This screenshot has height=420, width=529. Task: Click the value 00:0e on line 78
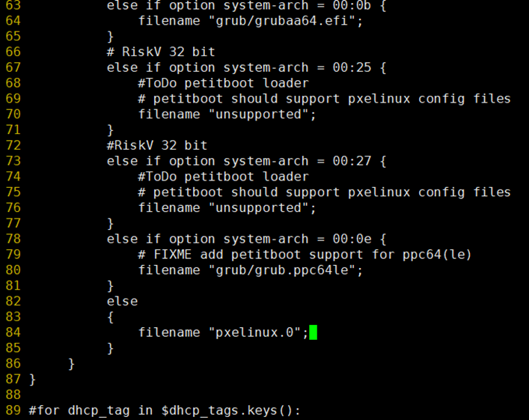[352, 239]
